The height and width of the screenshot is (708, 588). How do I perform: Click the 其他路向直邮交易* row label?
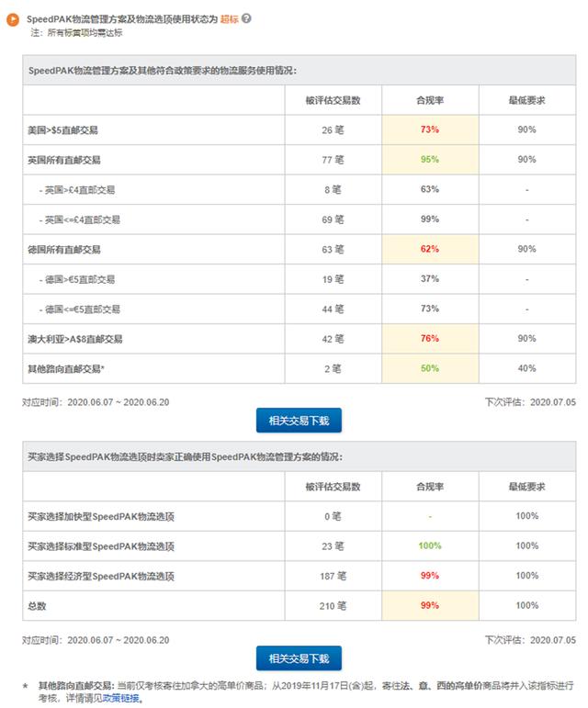coord(66,368)
